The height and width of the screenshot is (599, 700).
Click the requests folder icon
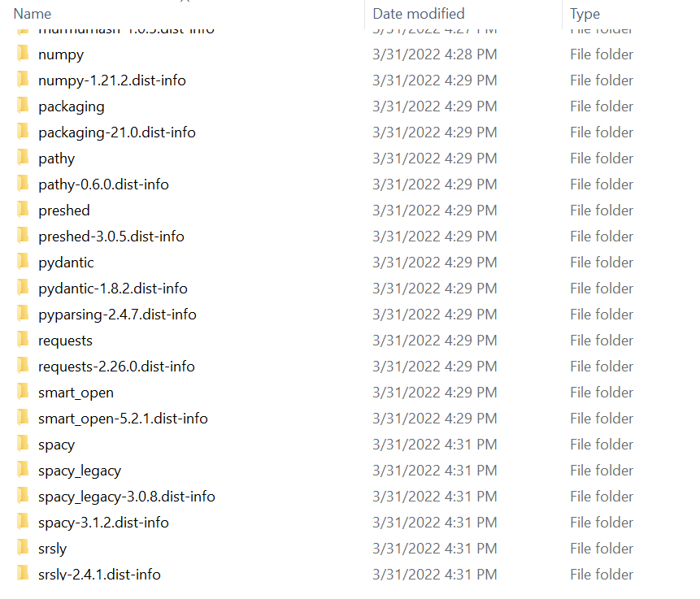point(23,339)
